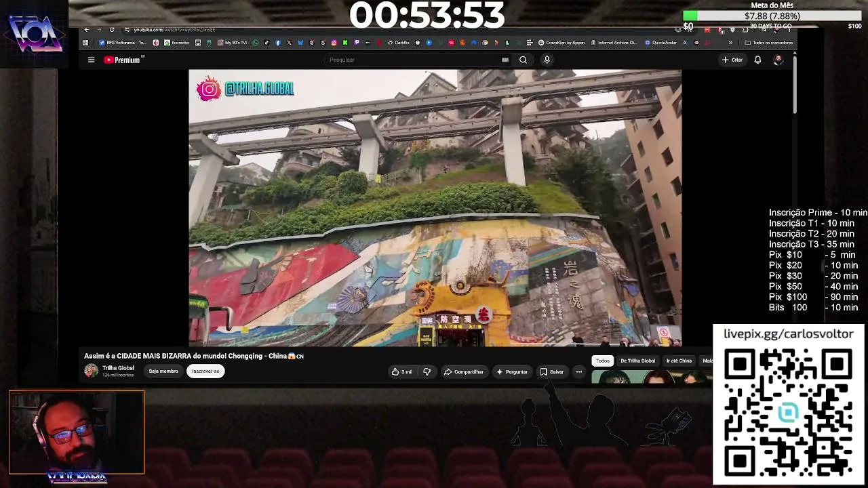868x488 pixels.
Task: Open the CrowdGen by Appen bookmark
Action: tap(561, 43)
